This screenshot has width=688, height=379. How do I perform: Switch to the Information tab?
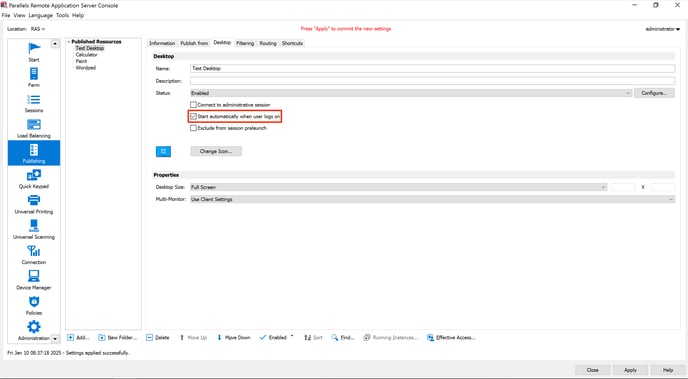coord(162,43)
